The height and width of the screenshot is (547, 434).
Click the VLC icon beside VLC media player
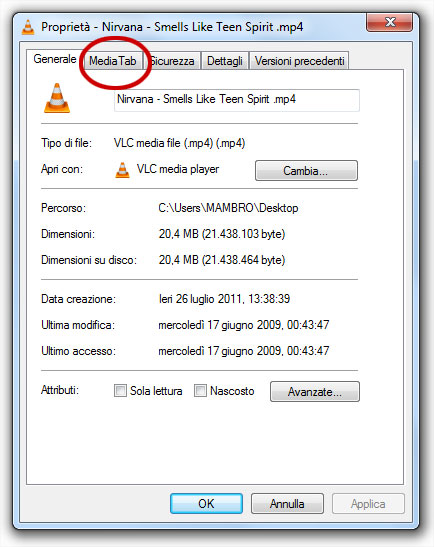tap(122, 170)
